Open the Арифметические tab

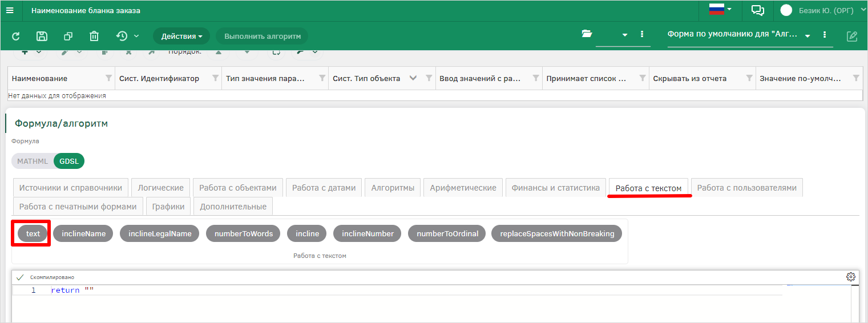tap(463, 188)
